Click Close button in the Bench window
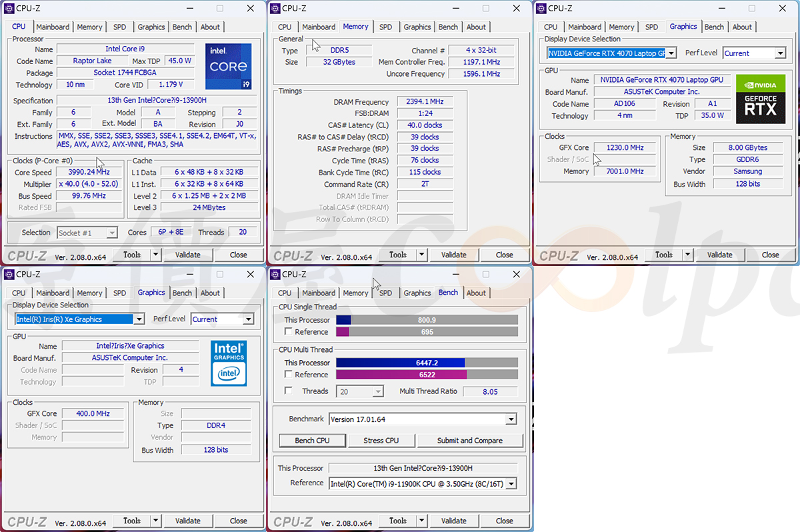 coord(505,521)
